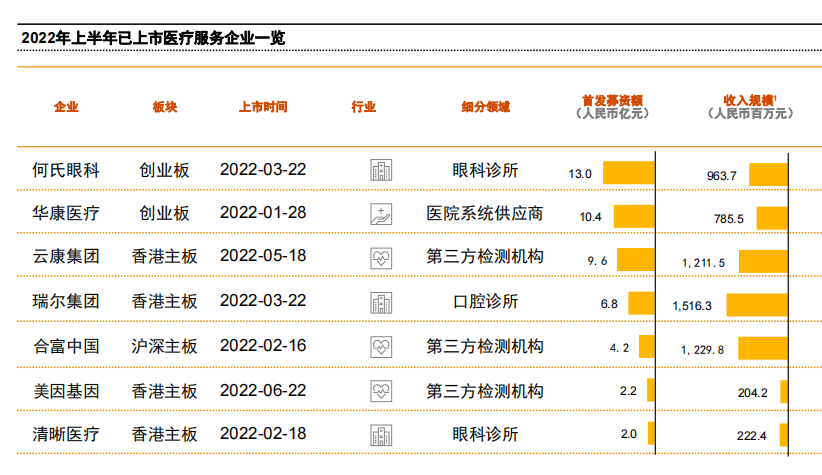
Task: Select the 细分领域 column header
Action: [x=485, y=107]
